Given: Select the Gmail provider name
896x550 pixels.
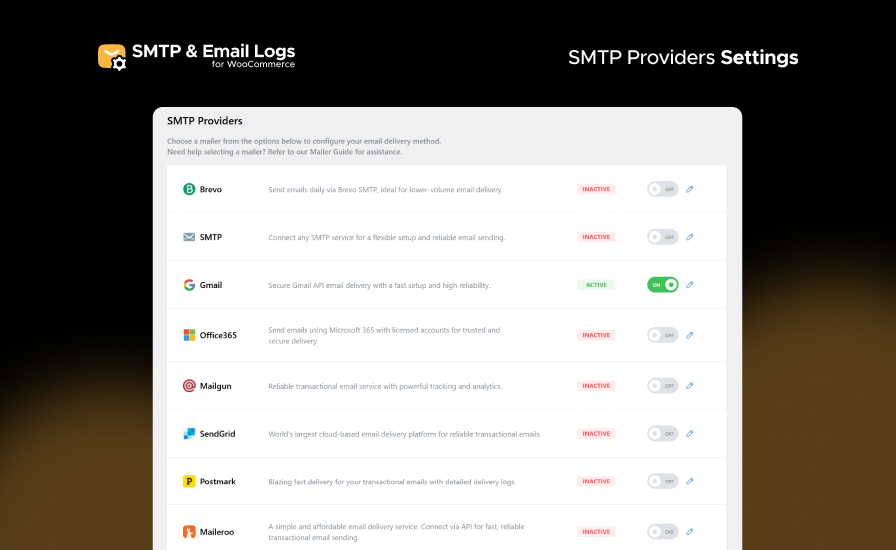Looking at the screenshot, I should (211, 285).
